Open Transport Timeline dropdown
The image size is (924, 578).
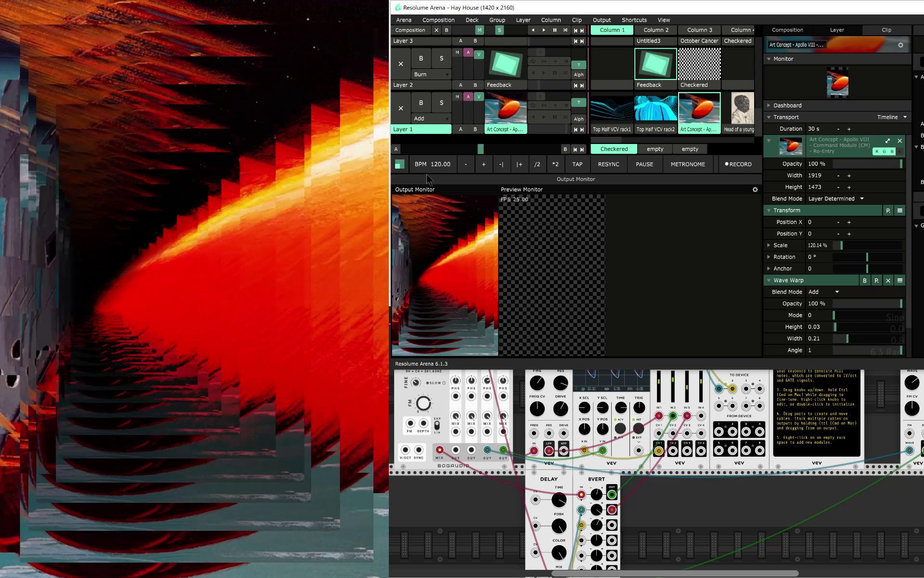891,117
